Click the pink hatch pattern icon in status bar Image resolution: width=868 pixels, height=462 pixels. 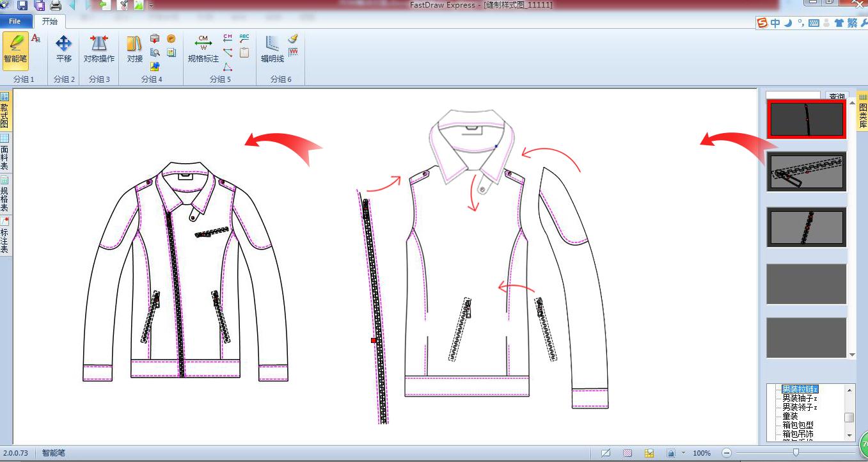click(x=627, y=453)
